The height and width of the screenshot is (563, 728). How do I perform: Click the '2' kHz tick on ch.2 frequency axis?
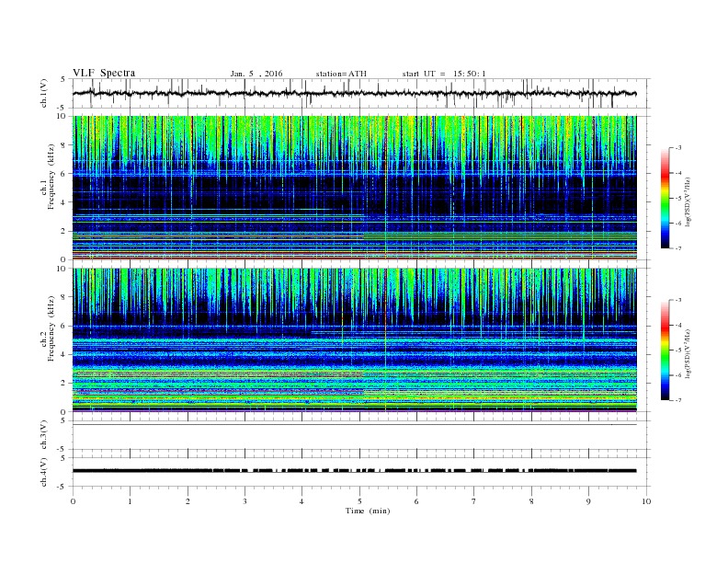click(64, 384)
